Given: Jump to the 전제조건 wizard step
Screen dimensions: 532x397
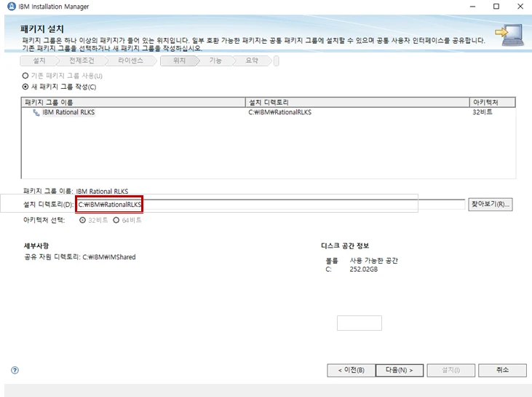Looking at the screenshot, I should pyautogui.click(x=82, y=61).
